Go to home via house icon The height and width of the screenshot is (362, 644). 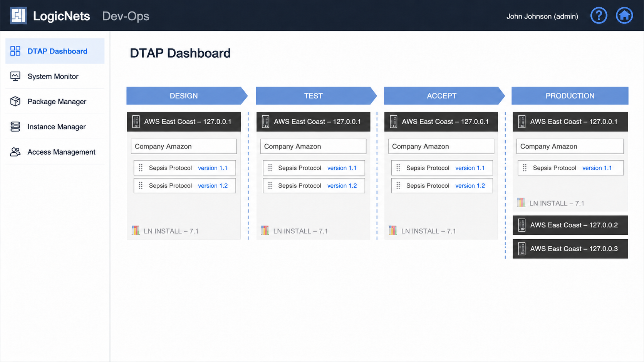point(624,16)
